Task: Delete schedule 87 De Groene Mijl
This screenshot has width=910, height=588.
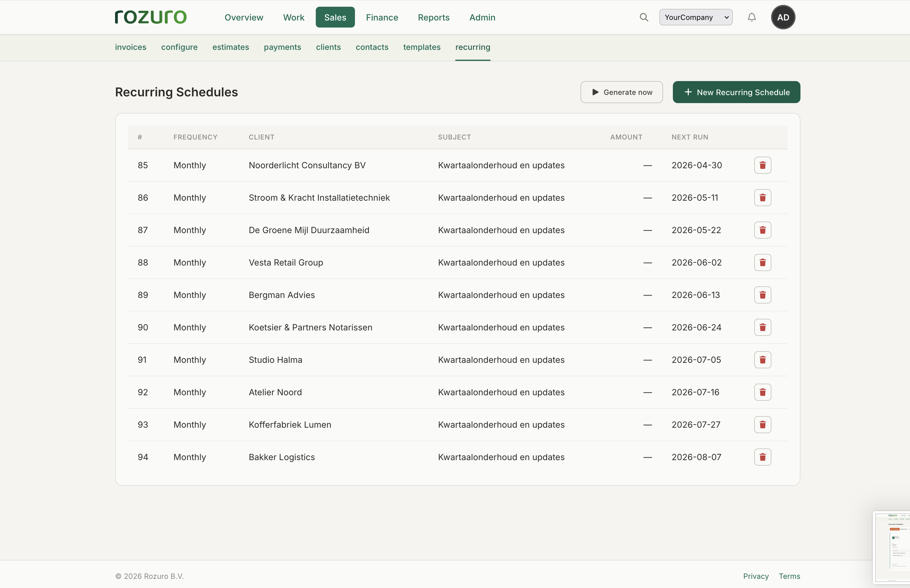Action: click(762, 230)
